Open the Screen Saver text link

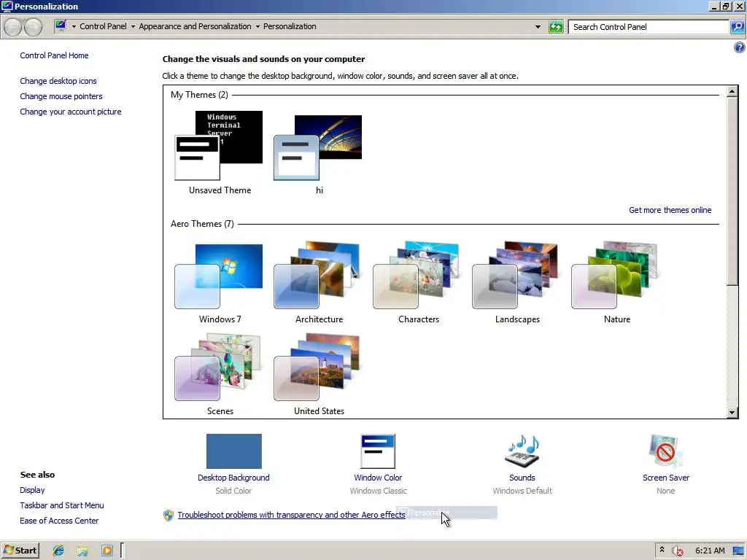pyautogui.click(x=665, y=478)
